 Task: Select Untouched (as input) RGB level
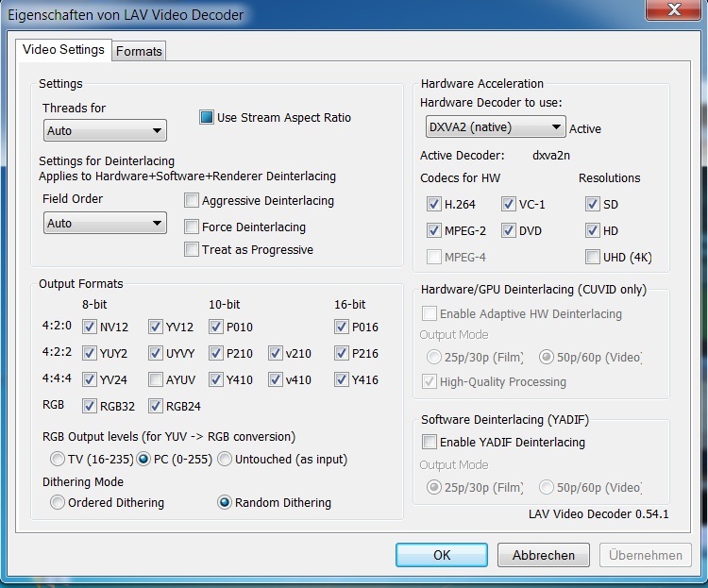(x=225, y=459)
